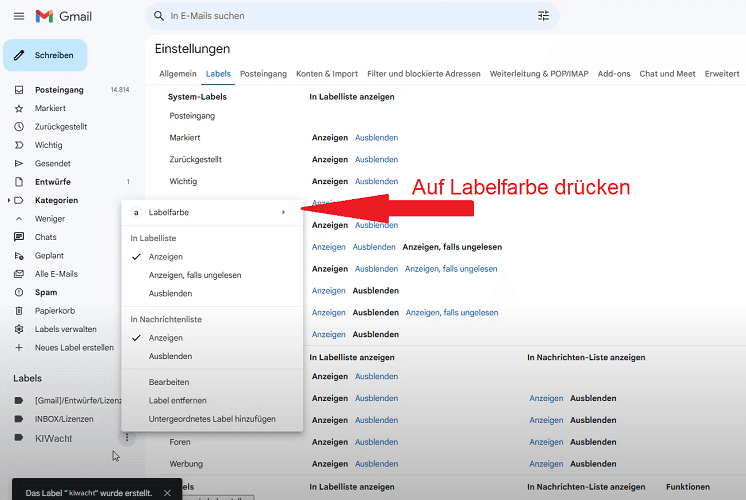
Task: Open Filter und blockierte Adressen tab
Action: (x=423, y=74)
